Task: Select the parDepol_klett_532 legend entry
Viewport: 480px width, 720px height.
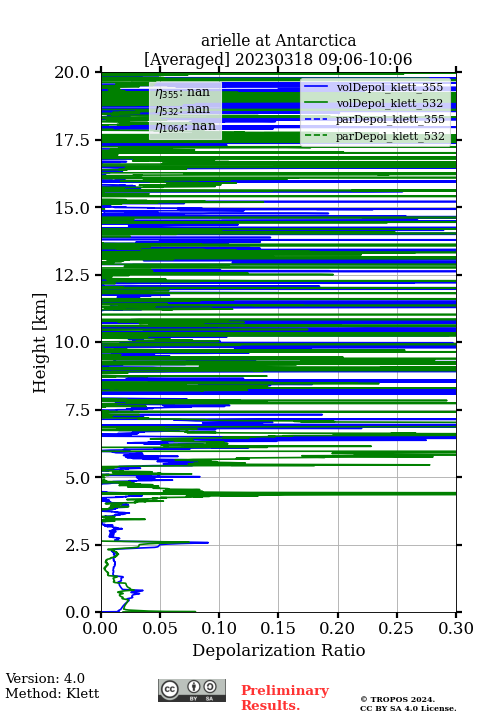Action: click(374, 136)
